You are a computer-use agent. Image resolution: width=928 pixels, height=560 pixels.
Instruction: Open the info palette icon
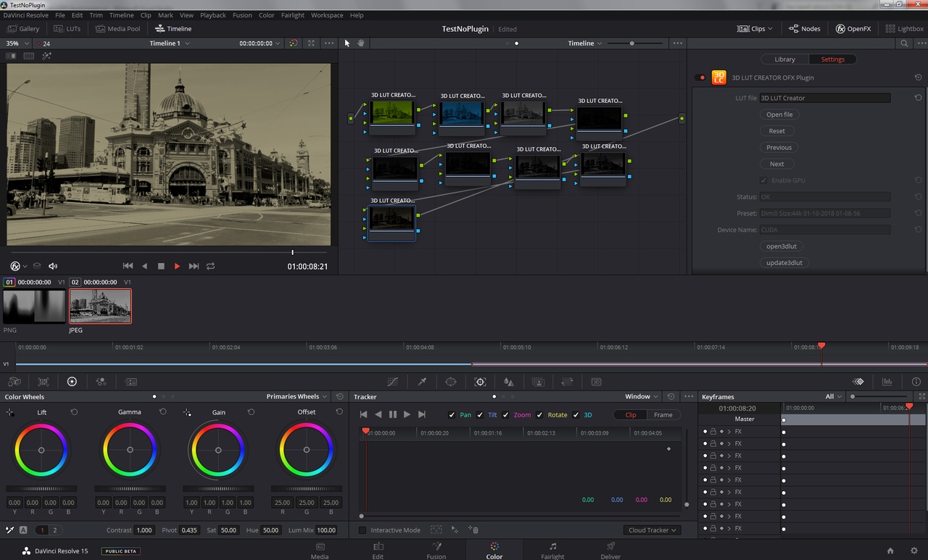coord(916,382)
